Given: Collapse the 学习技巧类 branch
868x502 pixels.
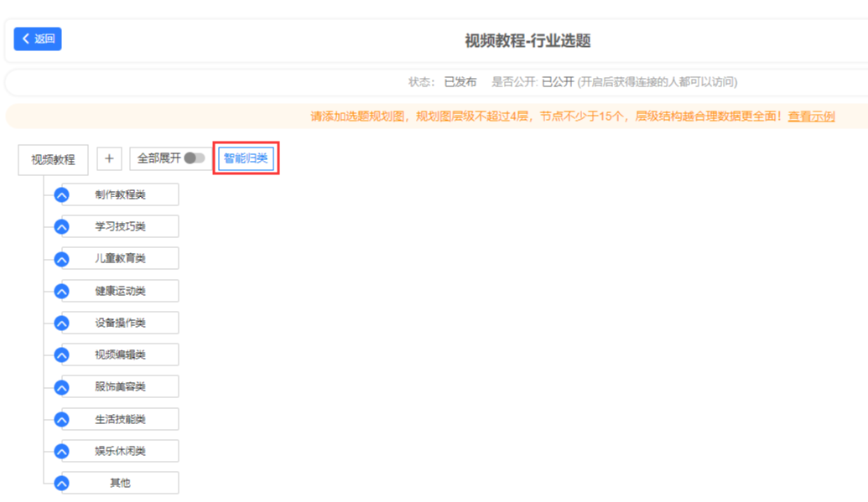Looking at the screenshot, I should 60,225.
